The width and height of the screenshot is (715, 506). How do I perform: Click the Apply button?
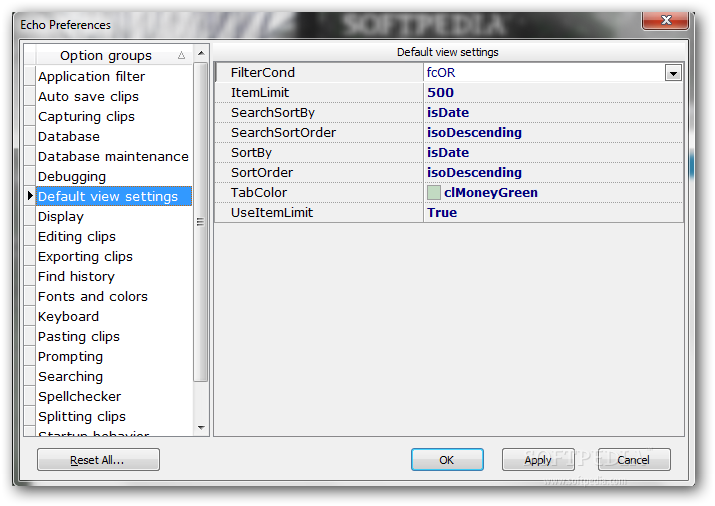[x=538, y=460]
